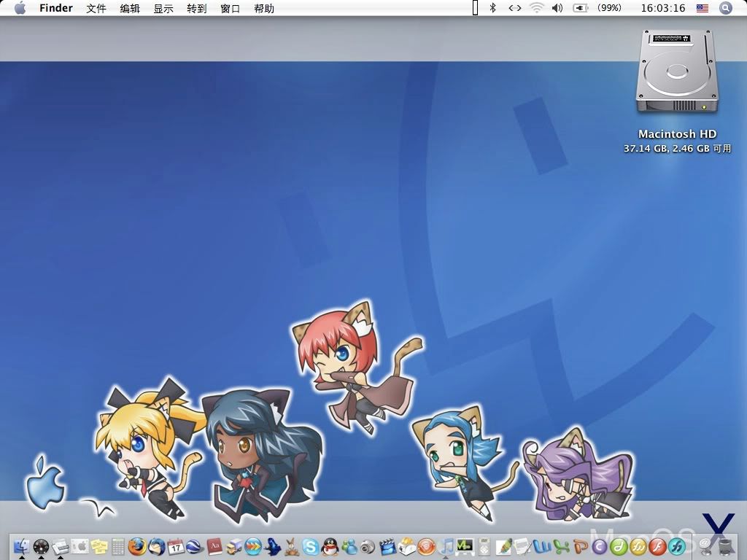Open the Trash in the Dock
Image resolution: width=747 pixels, height=560 pixels.
724,545
